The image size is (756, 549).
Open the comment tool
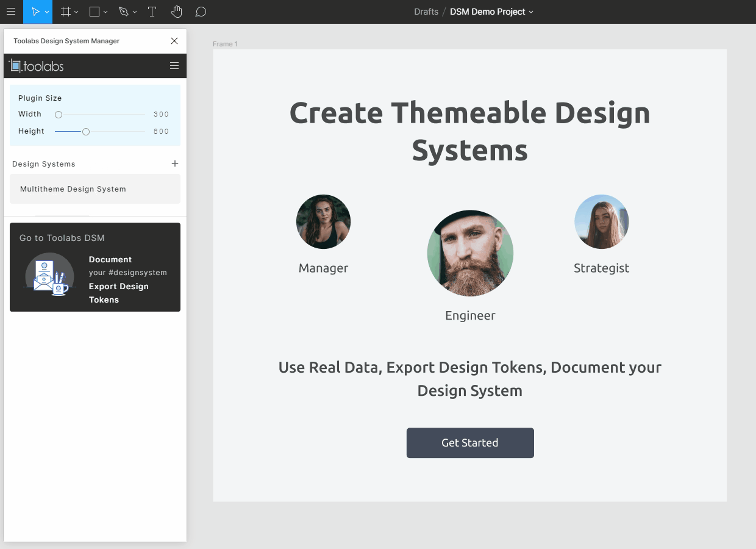point(201,12)
